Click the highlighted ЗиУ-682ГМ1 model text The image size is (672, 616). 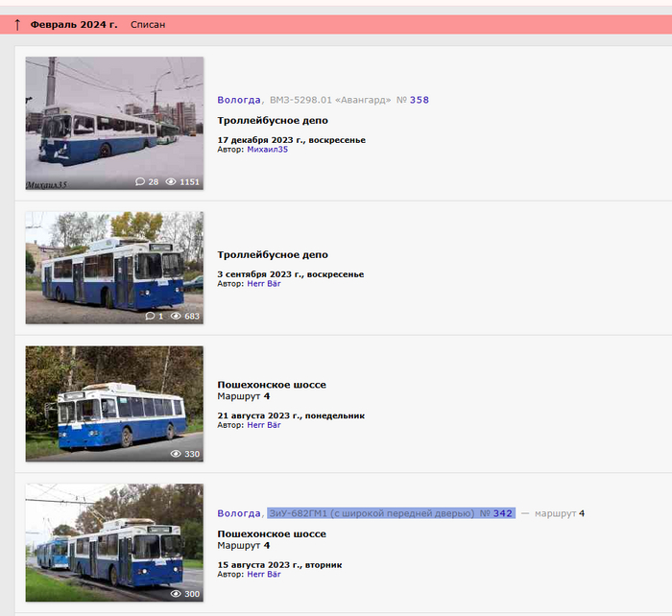tap(372, 513)
